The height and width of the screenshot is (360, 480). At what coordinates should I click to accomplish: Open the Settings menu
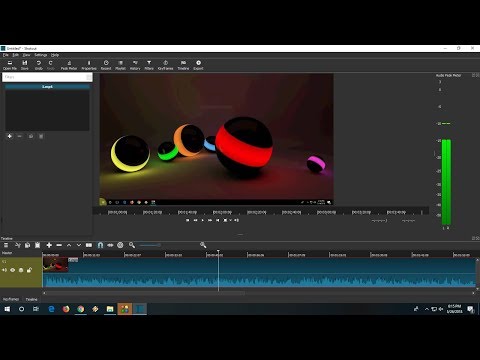coord(41,55)
